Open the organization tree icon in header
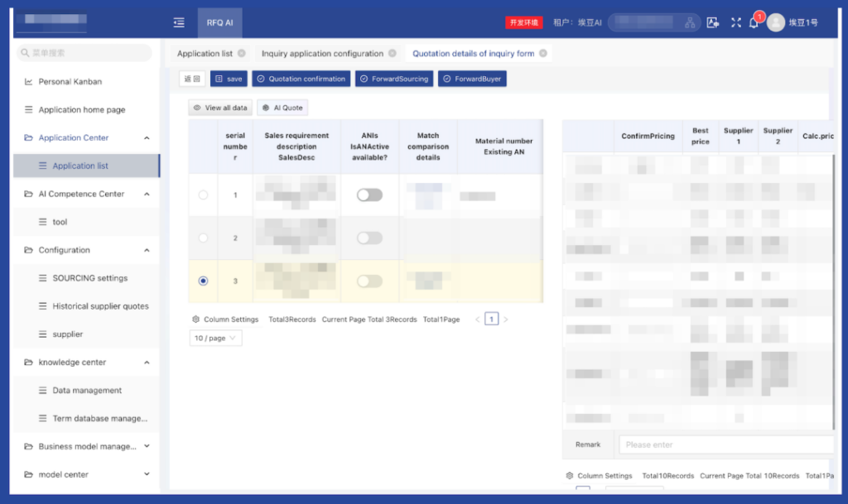This screenshot has height=504, width=848. (x=690, y=22)
